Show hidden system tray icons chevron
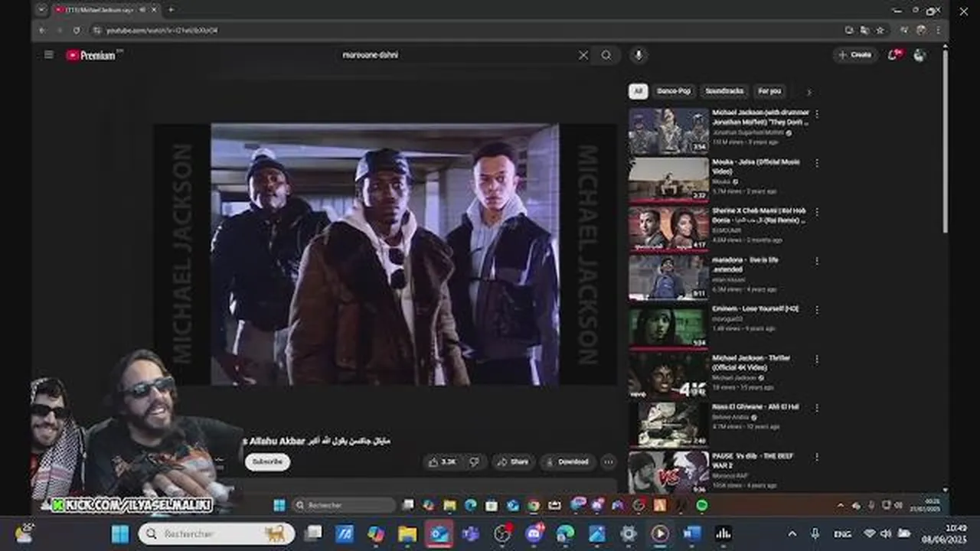 click(x=792, y=533)
